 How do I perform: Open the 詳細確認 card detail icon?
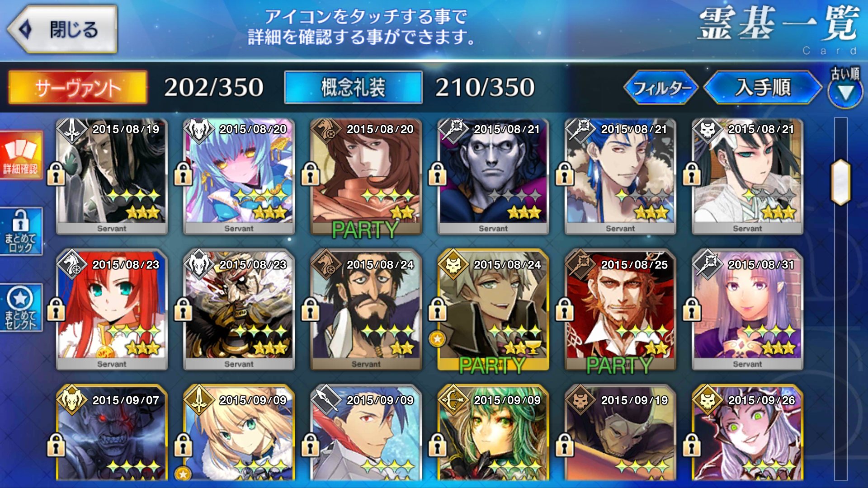tap(21, 155)
